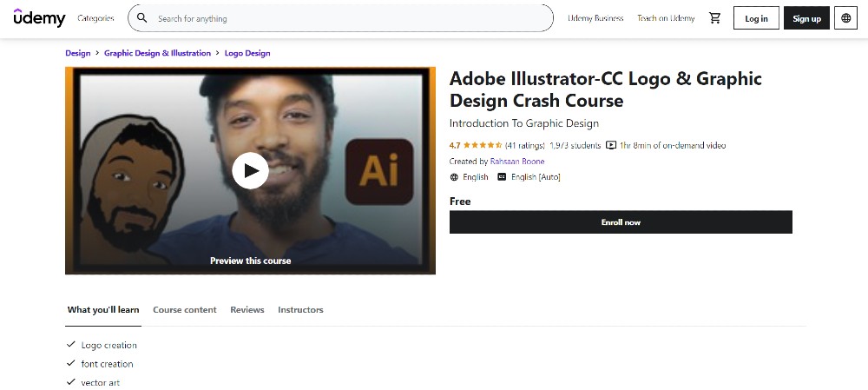This screenshot has height=390, width=868.
Task: Click the star rating icons
Action: (483, 146)
